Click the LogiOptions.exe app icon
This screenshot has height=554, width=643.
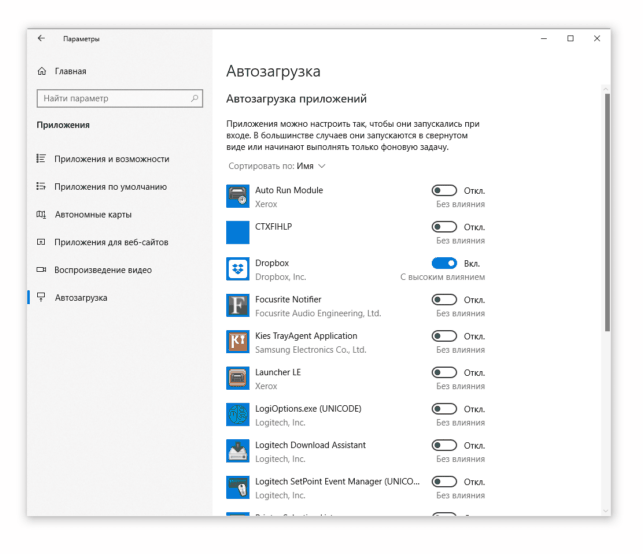tap(237, 415)
